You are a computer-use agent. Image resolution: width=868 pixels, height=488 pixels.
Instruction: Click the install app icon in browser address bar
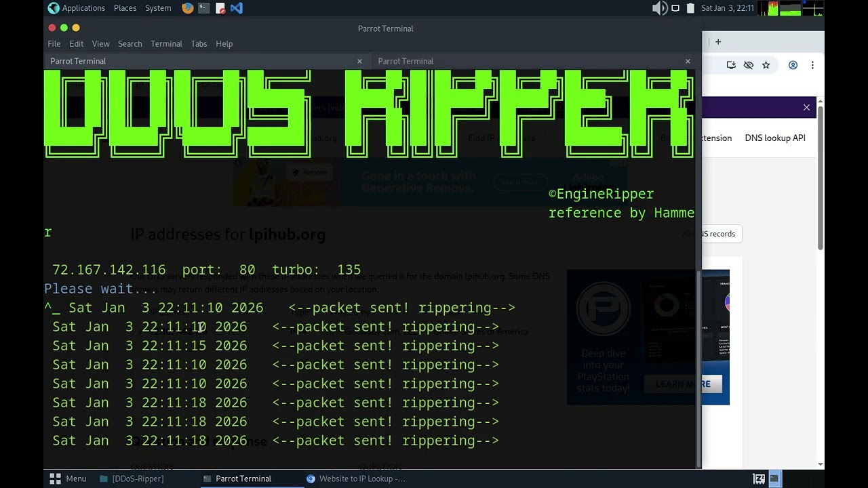click(x=731, y=65)
